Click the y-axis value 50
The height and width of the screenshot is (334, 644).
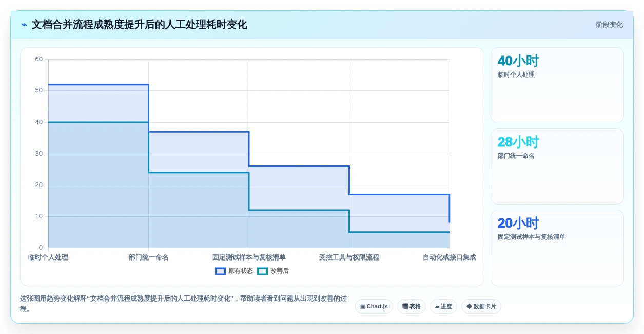tap(39, 90)
